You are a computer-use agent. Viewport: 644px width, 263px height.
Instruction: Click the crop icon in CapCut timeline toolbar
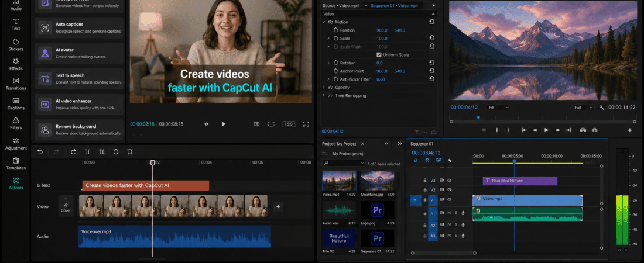pyautogui.click(x=130, y=152)
